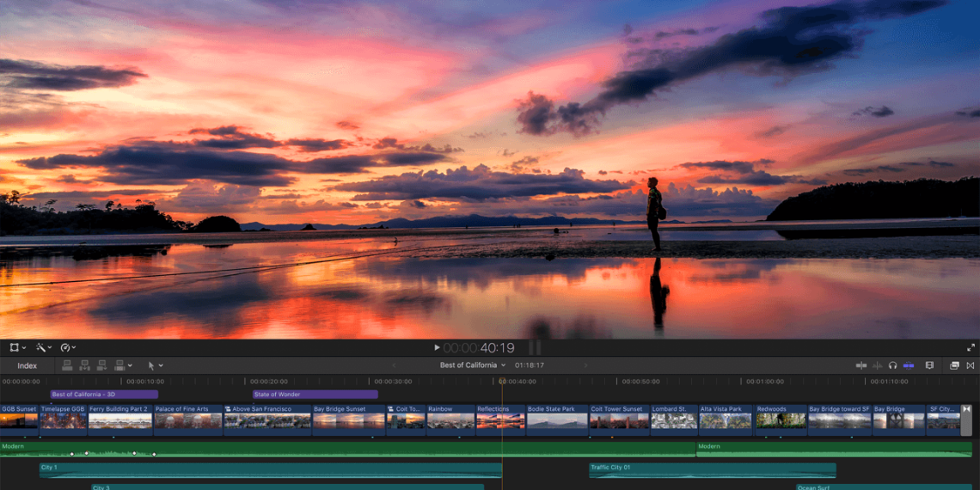Enter full screen viewer mode
This screenshot has height=490, width=980.
(x=971, y=347)
